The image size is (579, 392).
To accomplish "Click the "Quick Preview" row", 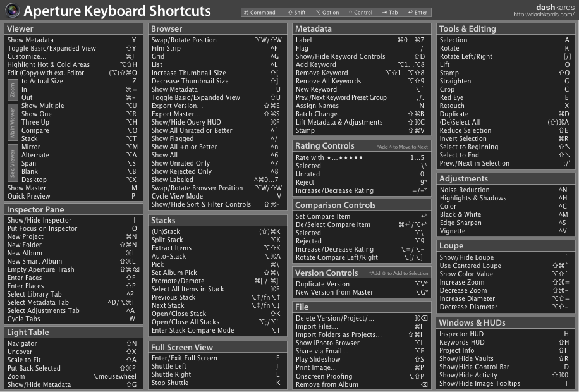I will pyautogui.click(x=72, y=196).
